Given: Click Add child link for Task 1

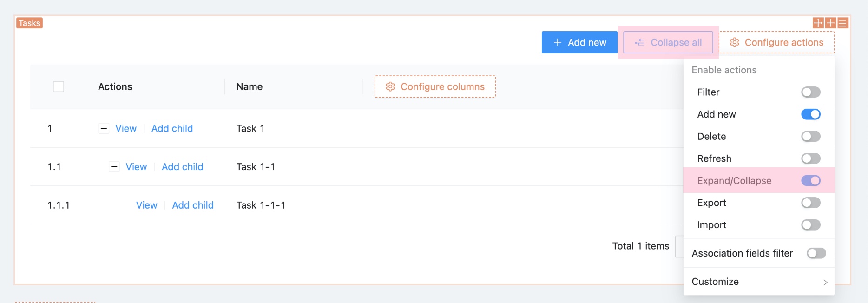Looking at the screenshot, I should click(x=172, y=129).
